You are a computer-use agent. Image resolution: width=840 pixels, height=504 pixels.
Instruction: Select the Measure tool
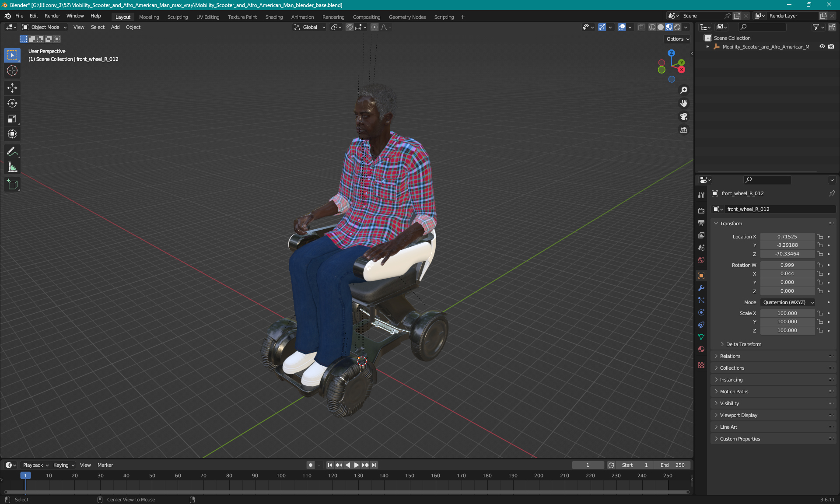coord(12,167)
